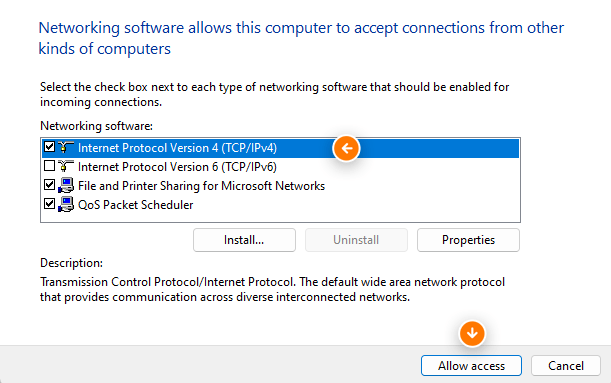This screenshot has height=383, width=611.
Task: Click the greyed-out Uninstall button
Action: click(356, 240)
